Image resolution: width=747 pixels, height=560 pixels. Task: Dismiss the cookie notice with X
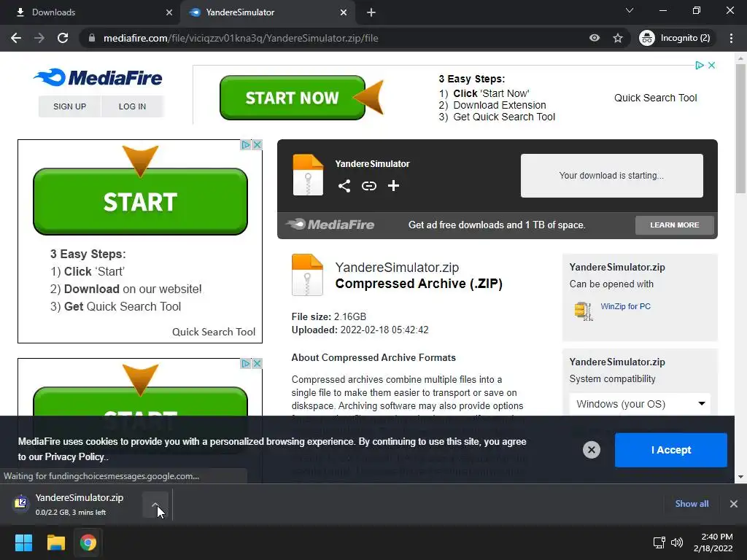[x=591, y=449]
